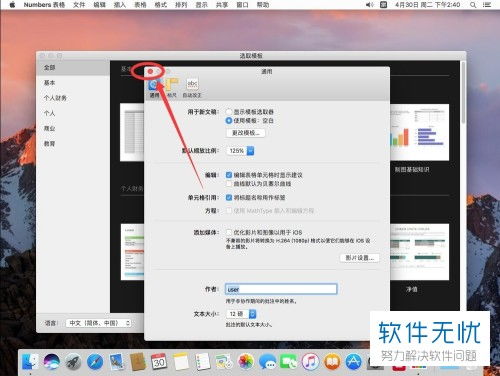Open Launchpad rocket icon in Dock
The image size is (500, 376).
pos(73,361)
